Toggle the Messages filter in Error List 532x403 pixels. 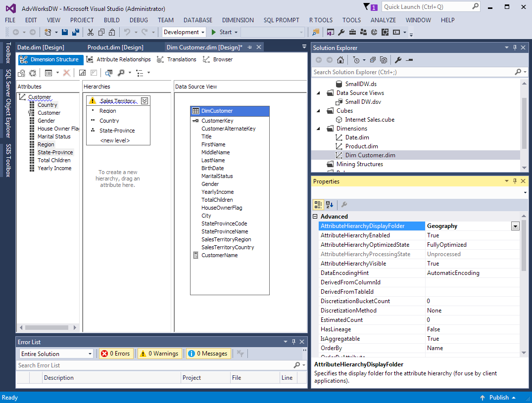pos(208,354)
